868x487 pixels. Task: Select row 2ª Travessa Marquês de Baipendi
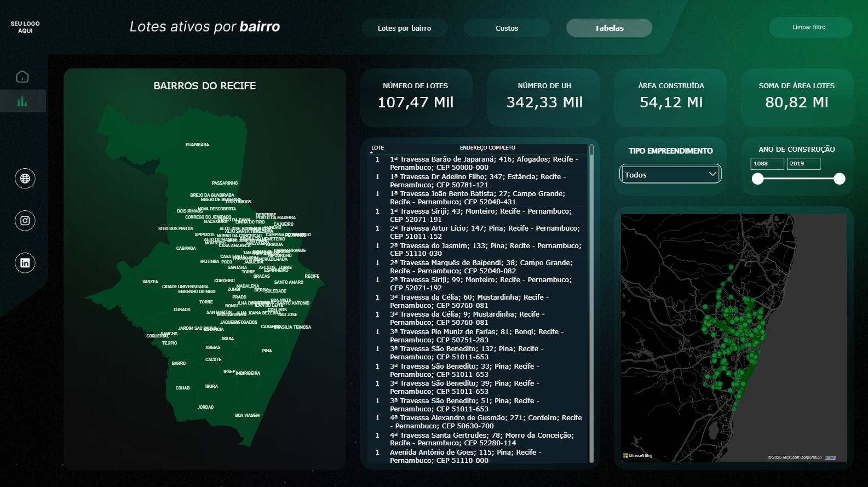tap(478, 267)
